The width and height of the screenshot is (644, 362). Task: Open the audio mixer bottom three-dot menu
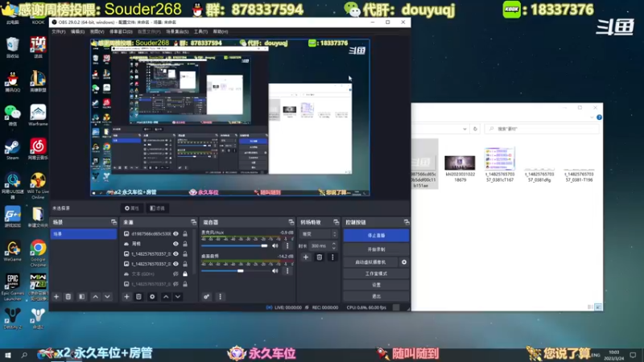coord(220,297)
